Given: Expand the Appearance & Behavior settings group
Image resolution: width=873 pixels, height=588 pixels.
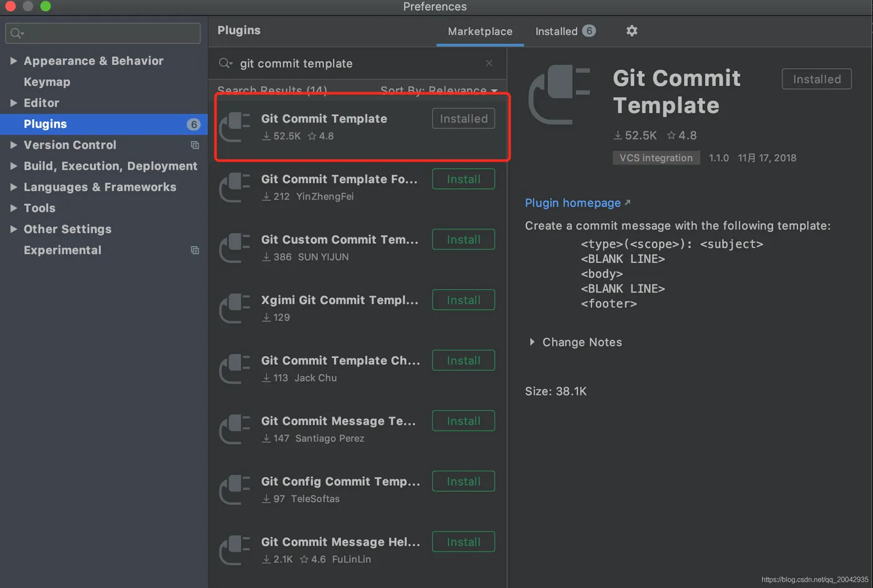Looking at the screenshot, I should coord(13,61).
